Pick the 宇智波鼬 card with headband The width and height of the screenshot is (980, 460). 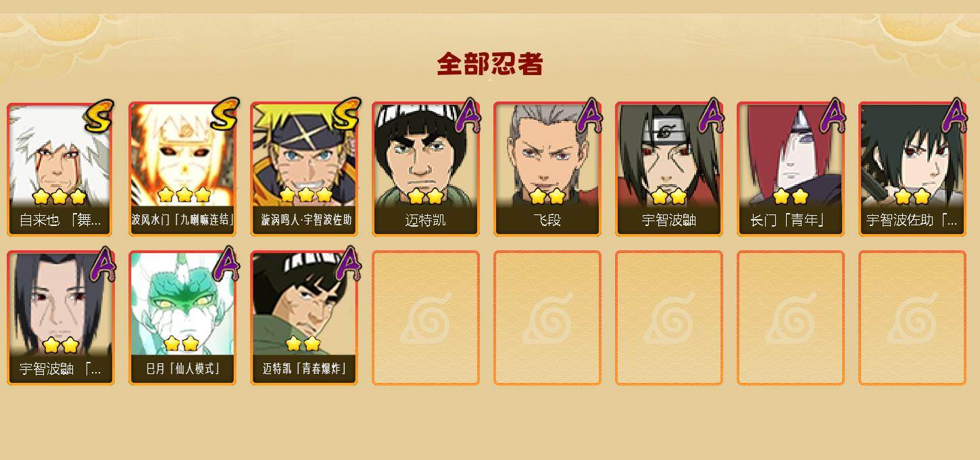(669, 169)
